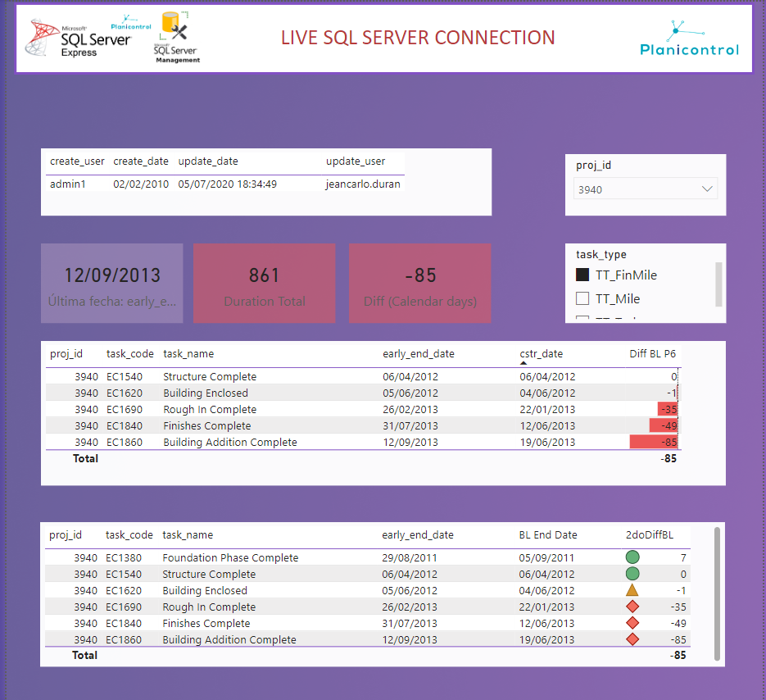Image resolution: width=766 pixels, height=700 pixels.
Task: Click the Microsoft SQL Server Express logo
Action: coord(78,39)
